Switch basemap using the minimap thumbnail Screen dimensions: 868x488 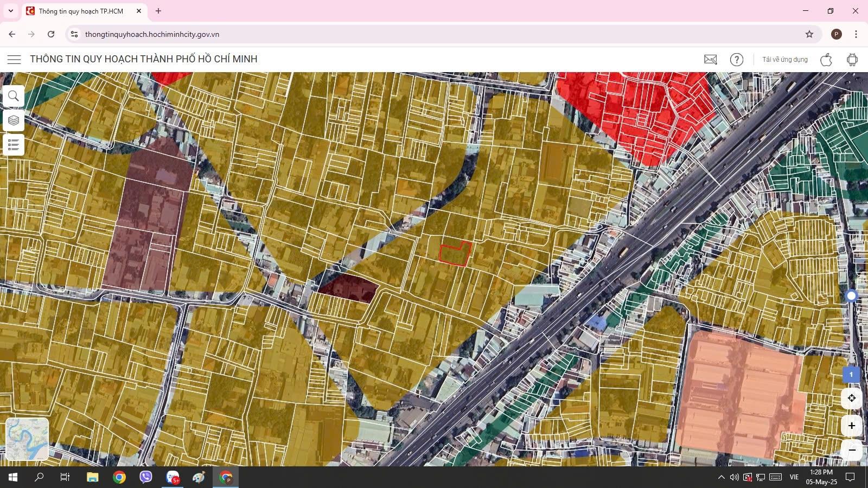[27, 439]
